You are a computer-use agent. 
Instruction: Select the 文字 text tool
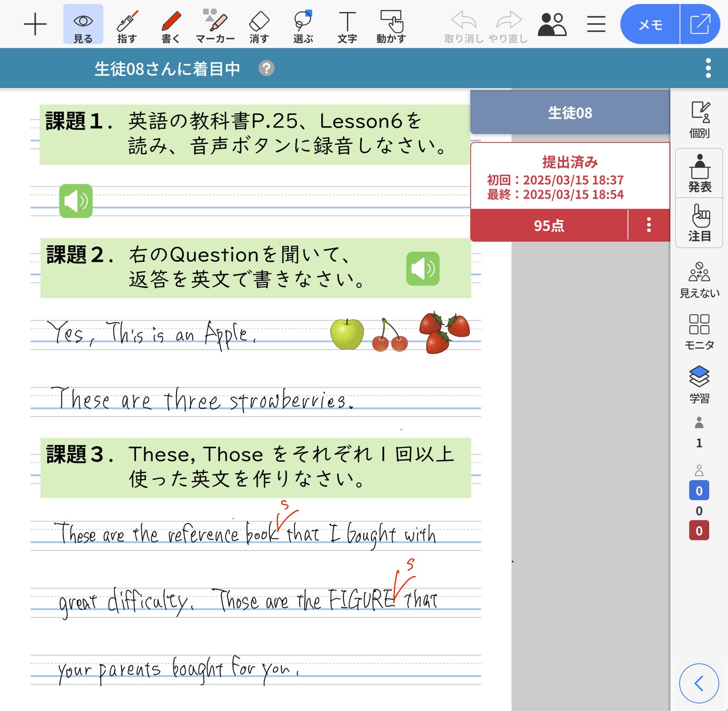[347, 26]
